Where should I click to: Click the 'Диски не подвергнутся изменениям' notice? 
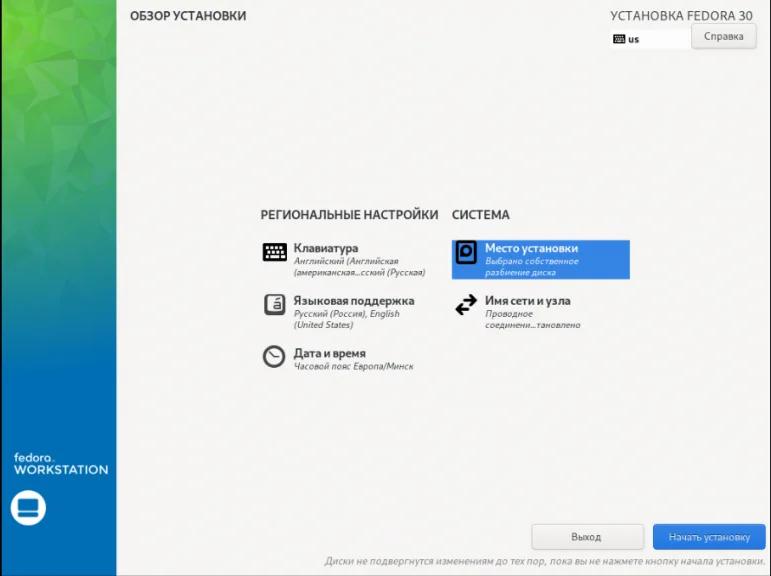pyautogui.click(x=545, y=561)
